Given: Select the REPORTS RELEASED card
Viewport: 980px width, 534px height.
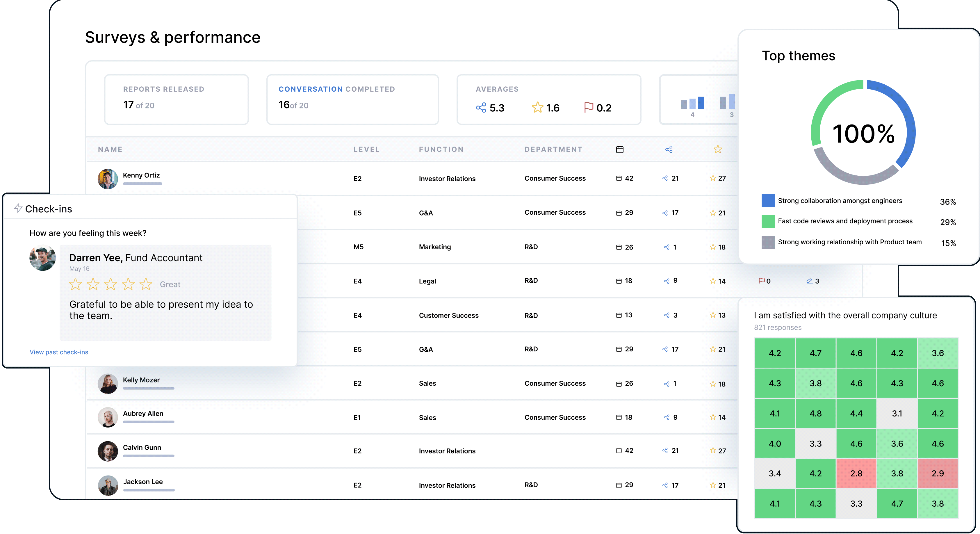Looking at the screenshot, I should 176,99.
